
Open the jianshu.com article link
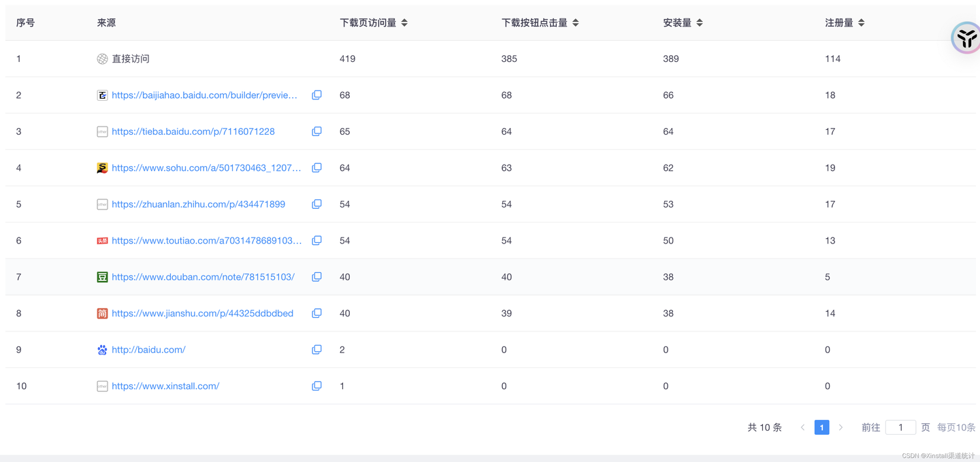(x=202, y=313)
